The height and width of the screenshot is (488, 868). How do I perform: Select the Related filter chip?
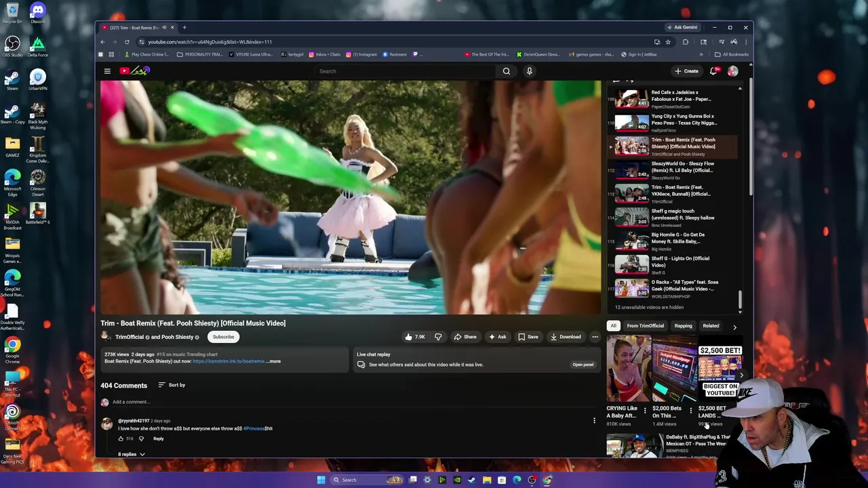point(711,326)
